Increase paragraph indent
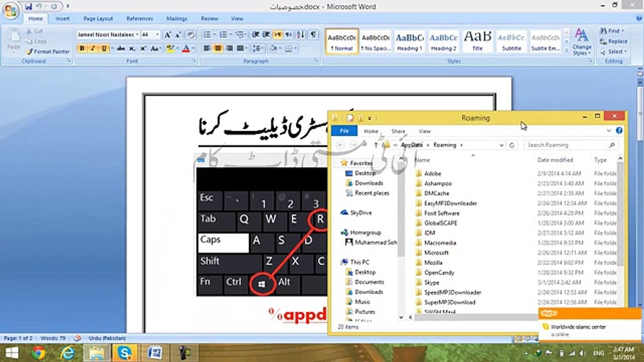This screenshot has height=362, width=644. click(x=266, y=35)
